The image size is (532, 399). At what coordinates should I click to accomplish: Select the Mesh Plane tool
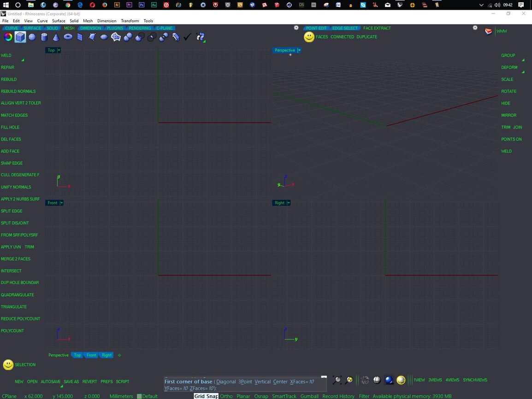(80, 37)
